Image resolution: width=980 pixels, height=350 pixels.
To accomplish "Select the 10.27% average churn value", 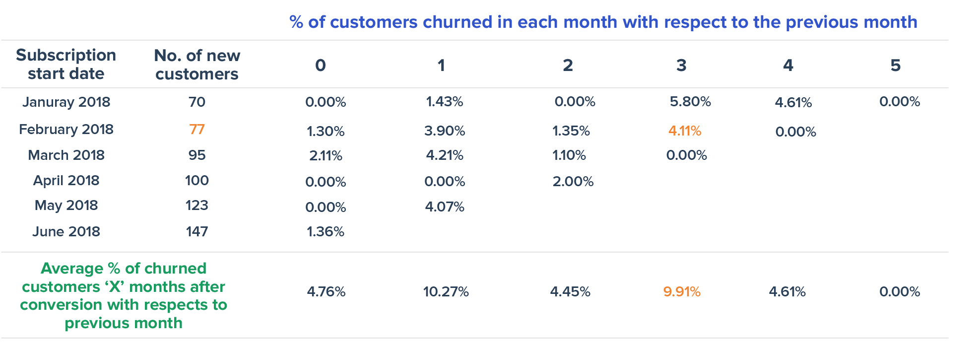I will (446, 291).
